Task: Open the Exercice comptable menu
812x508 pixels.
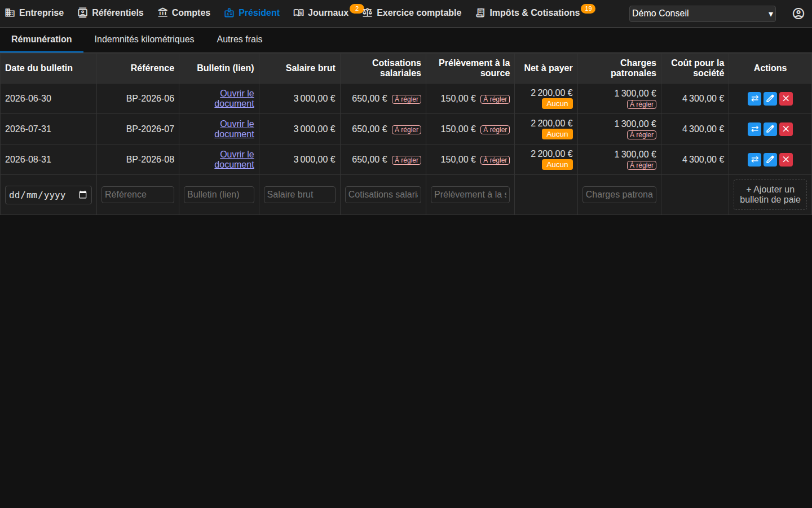Action: (412, 13)
